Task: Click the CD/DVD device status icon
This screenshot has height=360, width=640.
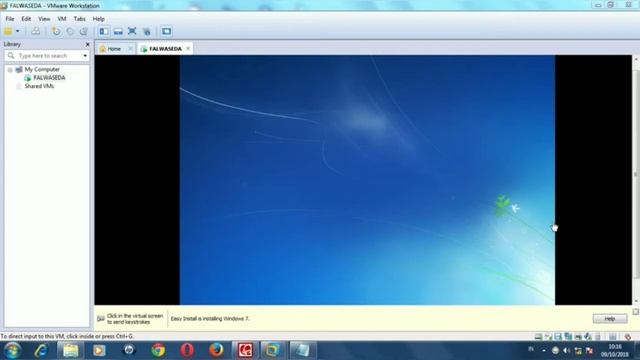Action: [x=548, y=337]
